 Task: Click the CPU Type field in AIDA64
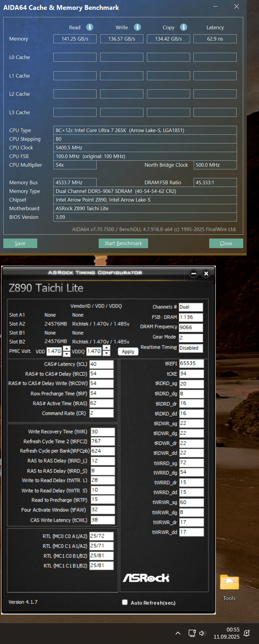(145, 130)
